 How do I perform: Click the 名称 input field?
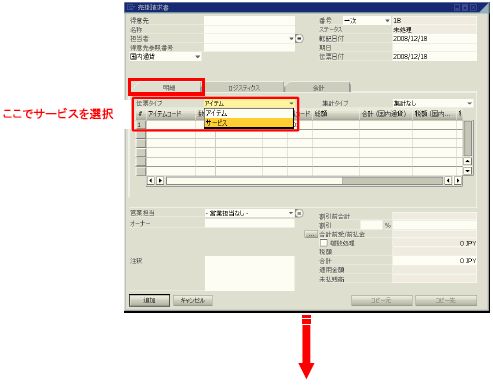click(249, 30)
